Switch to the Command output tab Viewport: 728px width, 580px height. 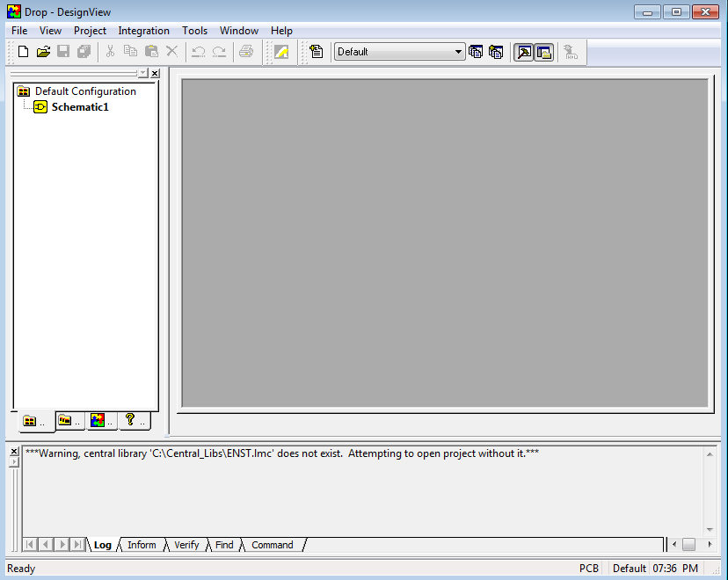tap(272, 545)
